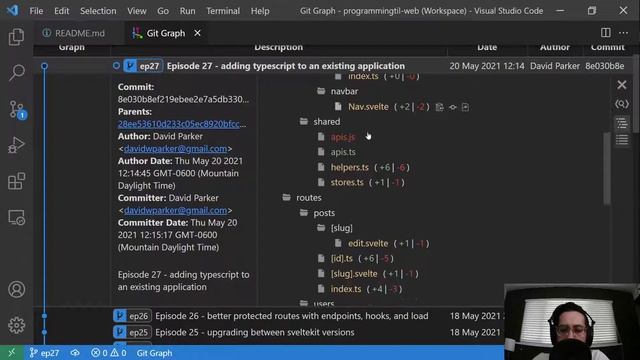This screenshot has width=640, height=360.
Task: Open Nav.svelte file diff
Action: point(368,107)
